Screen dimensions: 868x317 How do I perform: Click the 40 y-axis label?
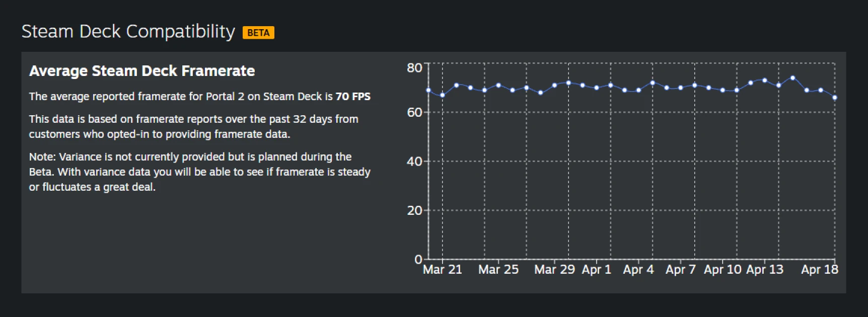[x=414, y=162]
